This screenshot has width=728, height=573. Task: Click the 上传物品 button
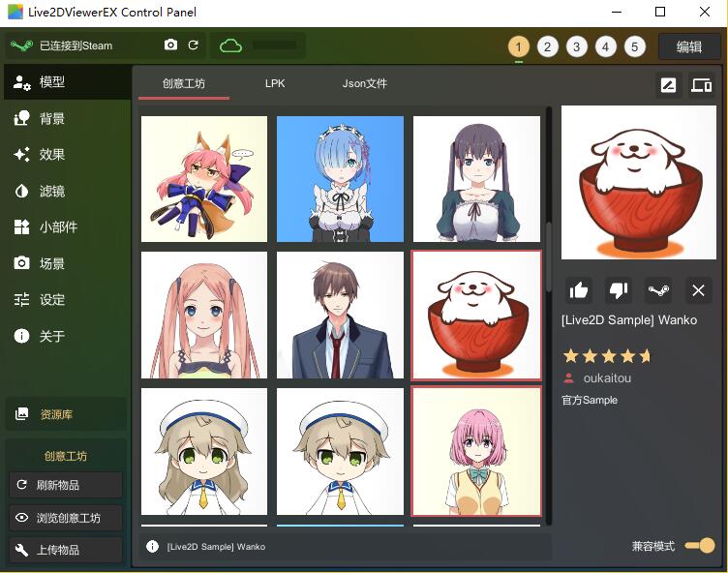[x=66, y=550]
